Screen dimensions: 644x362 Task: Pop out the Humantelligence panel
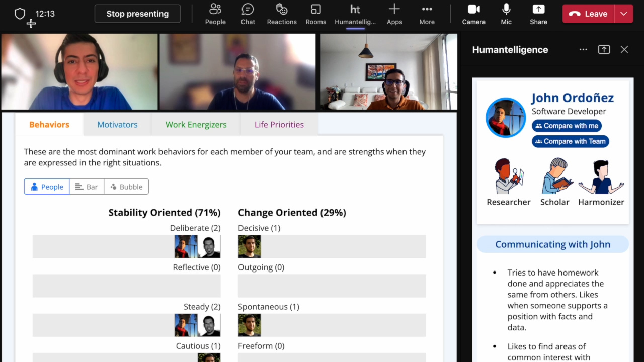click(604, 49)
